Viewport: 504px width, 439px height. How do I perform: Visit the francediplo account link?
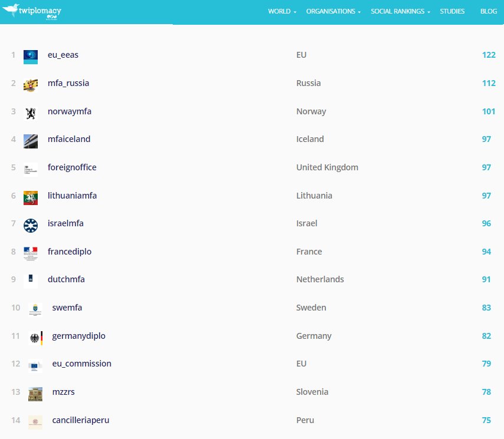click(x=70, y=252)
